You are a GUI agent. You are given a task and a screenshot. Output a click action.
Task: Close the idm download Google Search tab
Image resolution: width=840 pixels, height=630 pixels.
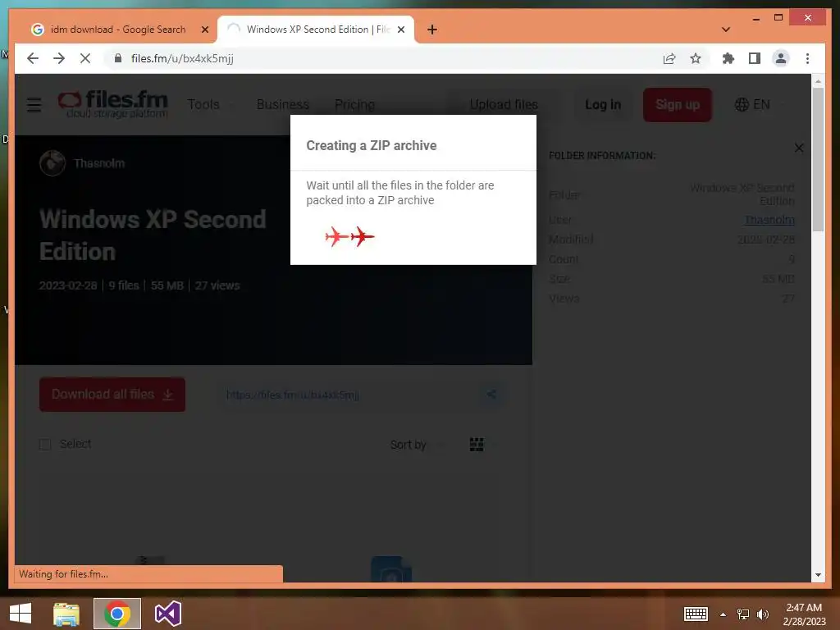[x=204, y=30]
